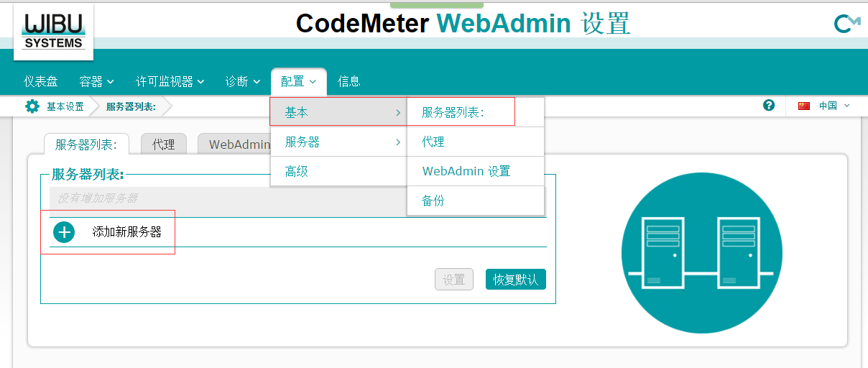Image resolution: width=868 pixels, height=368 pixels.
Task: Select 基本 in the 配置 menu
Action: (x=338, y=112)
